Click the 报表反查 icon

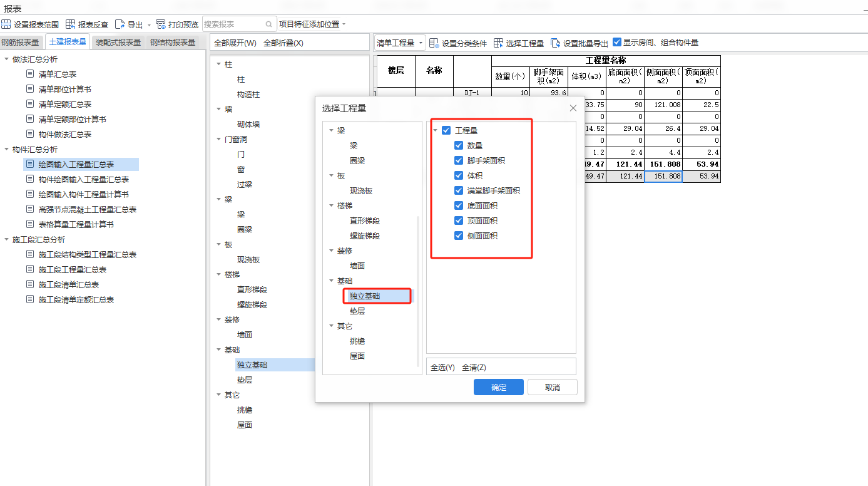70,24
